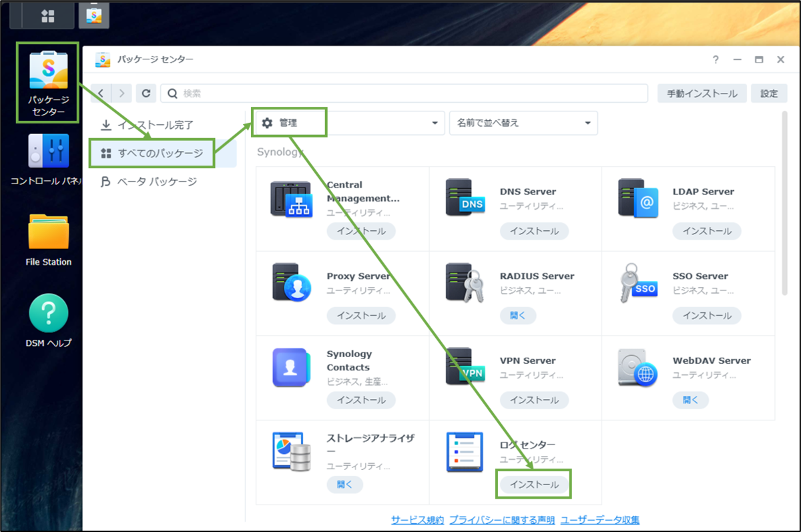Click the VPN Server package name
The image size is (801, 532).
pos(527,360)
